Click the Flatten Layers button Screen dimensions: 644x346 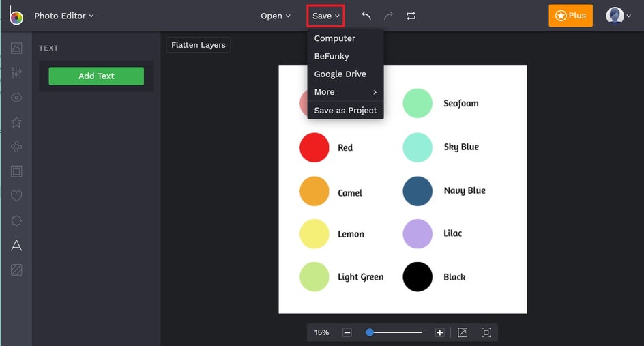[x=199, y=45]
